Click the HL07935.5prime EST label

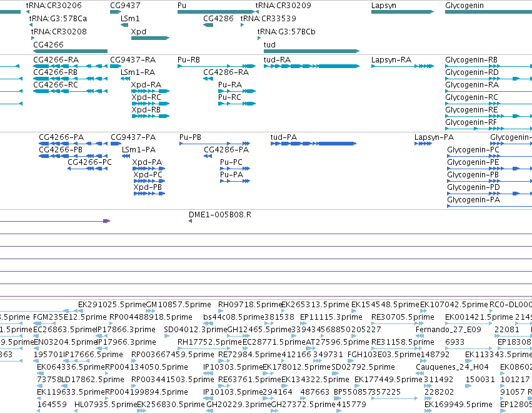[106, 405]
